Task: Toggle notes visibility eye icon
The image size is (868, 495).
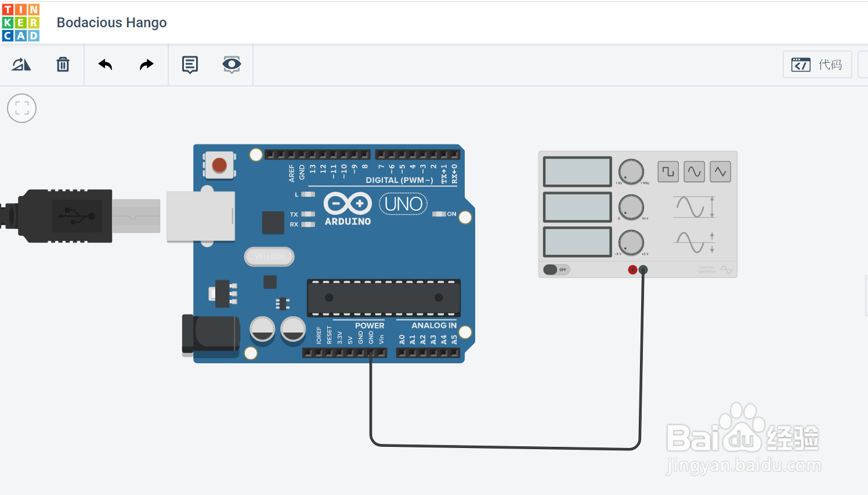Action: point(232,64)
